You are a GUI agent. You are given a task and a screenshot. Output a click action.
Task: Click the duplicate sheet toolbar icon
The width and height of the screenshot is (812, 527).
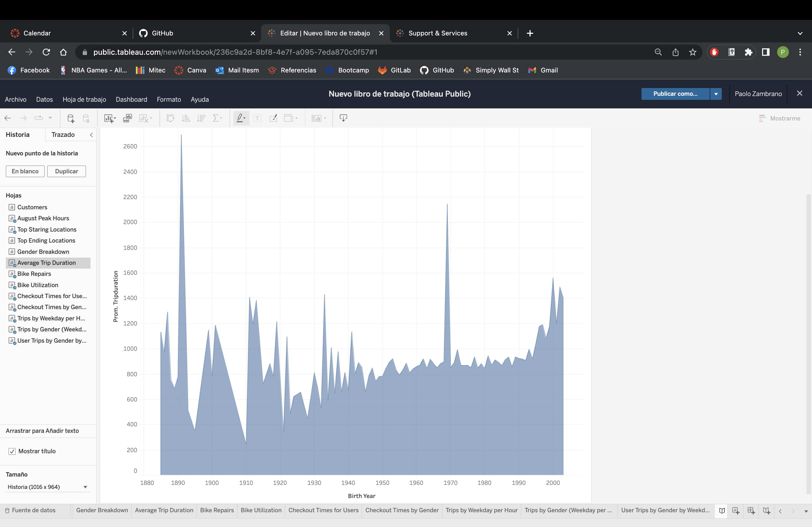point(127,118)
